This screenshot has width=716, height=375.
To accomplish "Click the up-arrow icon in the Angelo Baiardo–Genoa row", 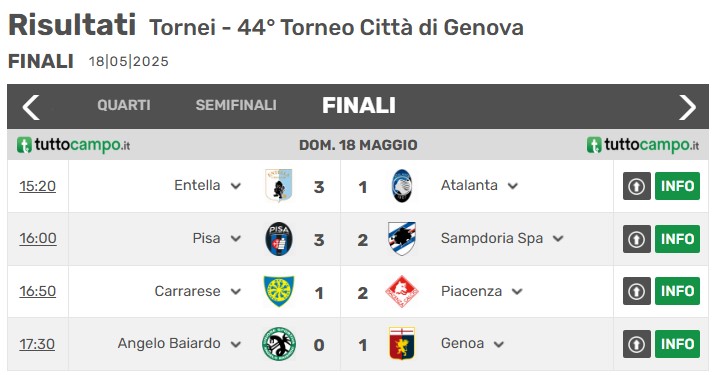I will (x=637, y=344).
